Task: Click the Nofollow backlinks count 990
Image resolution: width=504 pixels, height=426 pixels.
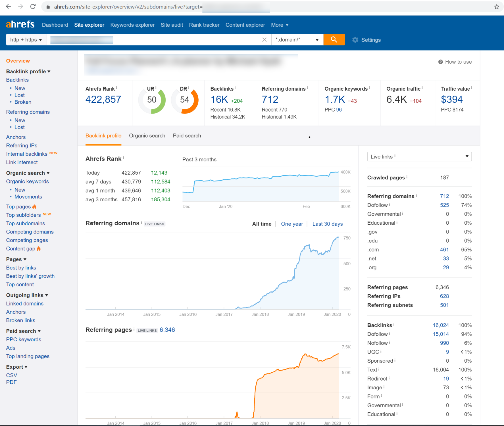Action: [x=444, y=343]
